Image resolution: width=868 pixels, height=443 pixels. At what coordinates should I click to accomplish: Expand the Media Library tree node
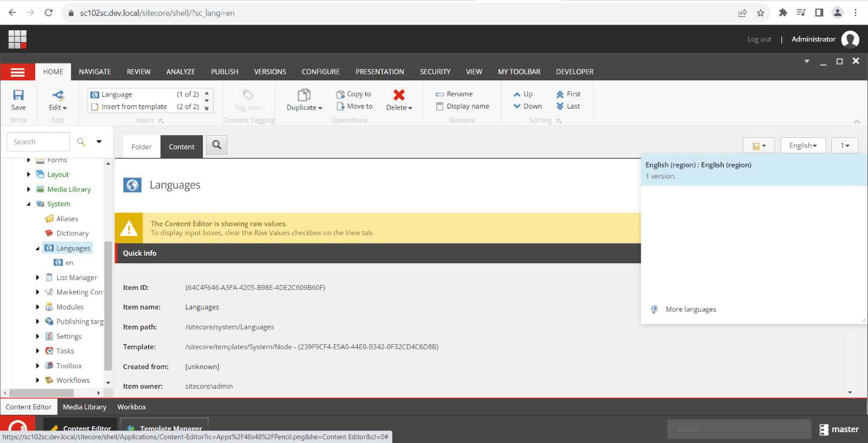tap(29, 189)
